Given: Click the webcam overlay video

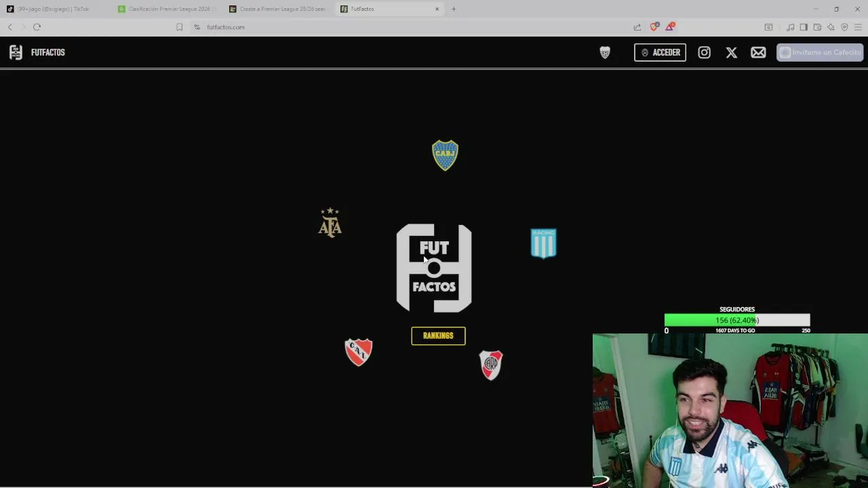Looking at the screenshot, I should pyautogui.click(x=730, y=410).
